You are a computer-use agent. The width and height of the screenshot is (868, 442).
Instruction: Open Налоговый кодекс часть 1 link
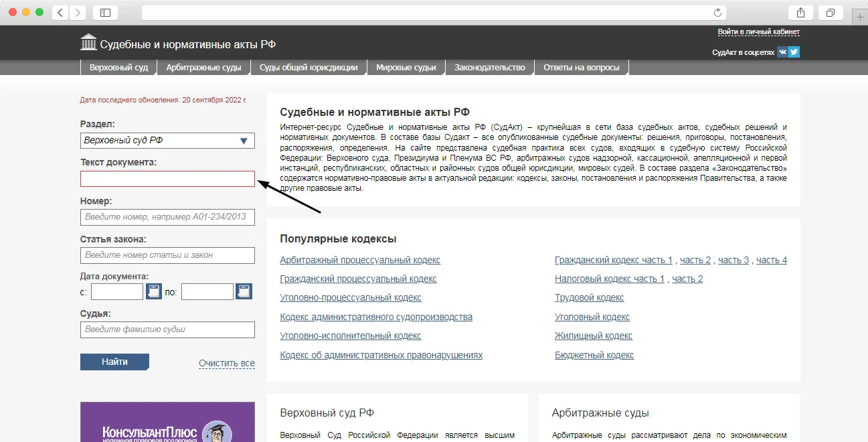(610, 279)
